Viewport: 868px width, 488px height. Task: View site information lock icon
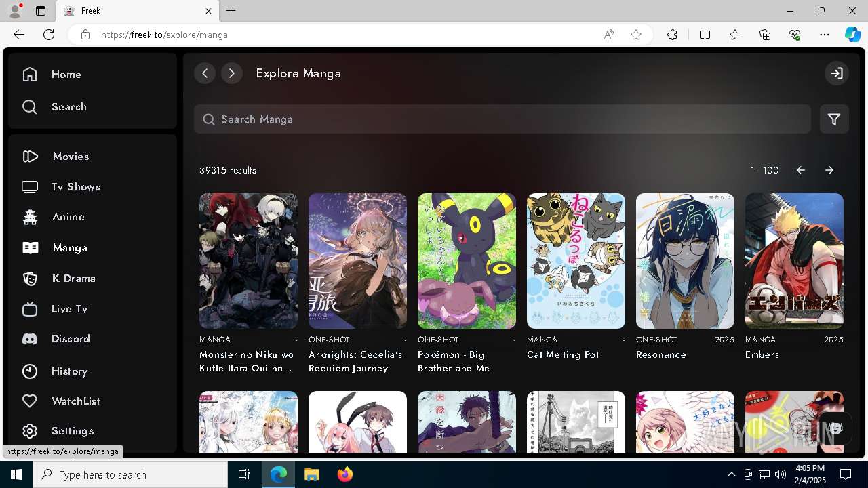tap(85, 35)
